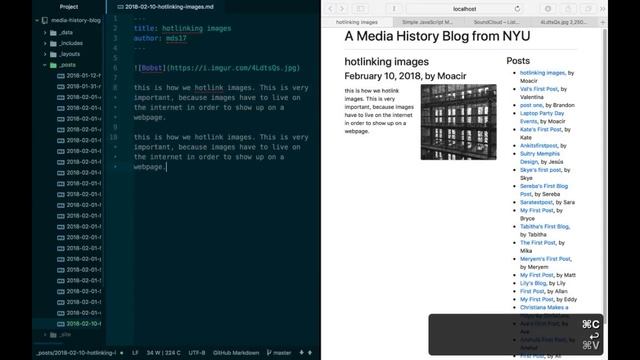The height and width of the screenshot is (360, 640).
Task: Click the _site folder icon
Action: coord(53,335)
